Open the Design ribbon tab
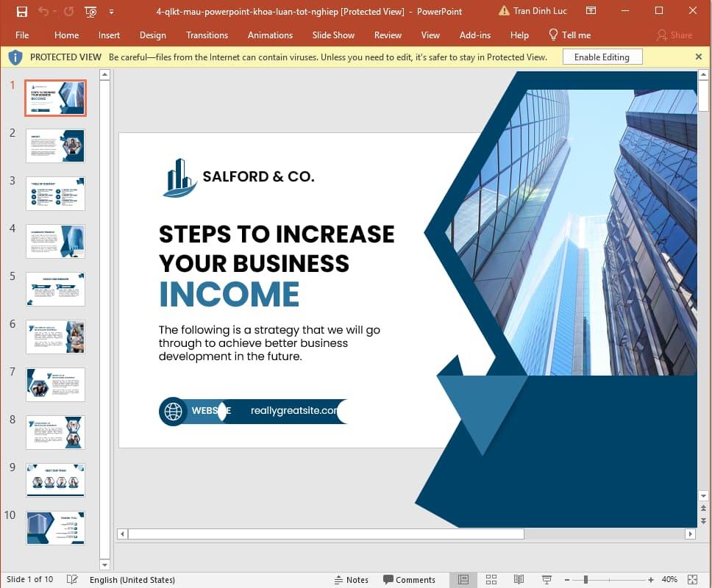Image resolution: width=712 pixels, height=588 pixels. 152,35
